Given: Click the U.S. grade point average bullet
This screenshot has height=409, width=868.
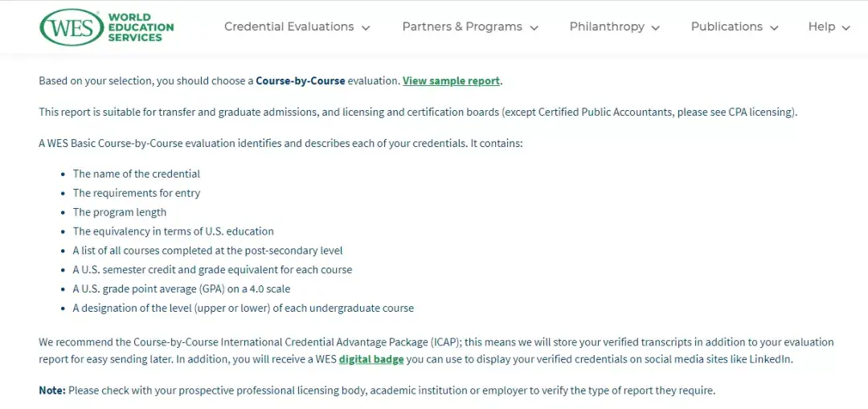Looking at the screenshot, I should [x=182, y=289].
